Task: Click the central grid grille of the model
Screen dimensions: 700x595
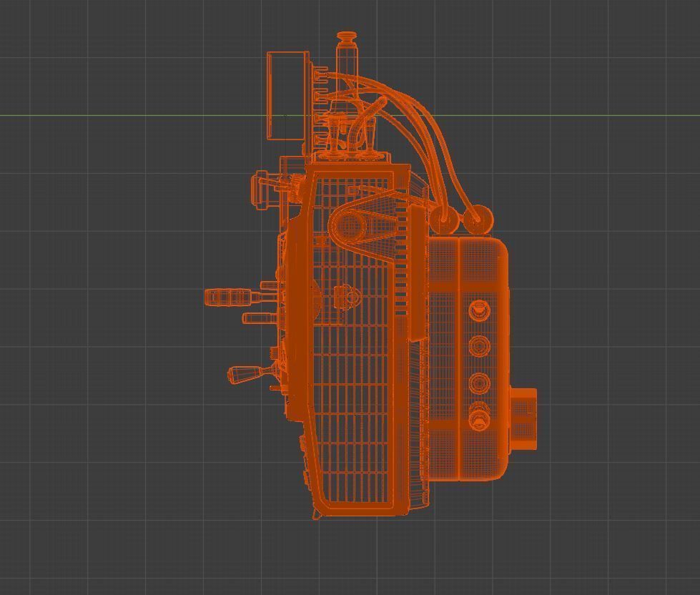Action: click(x=353, y=339)
